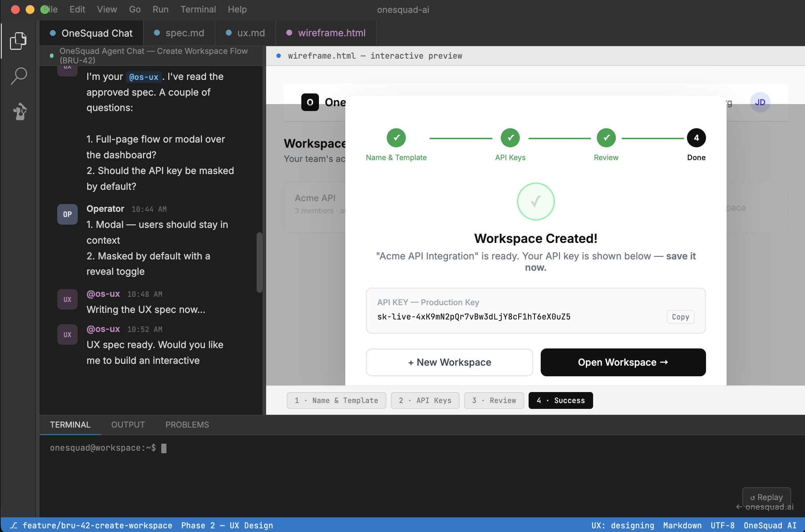This screenshot has height=532, width=805.
Task: Click the JD avatar in the preview header
Action: (760, 102)
